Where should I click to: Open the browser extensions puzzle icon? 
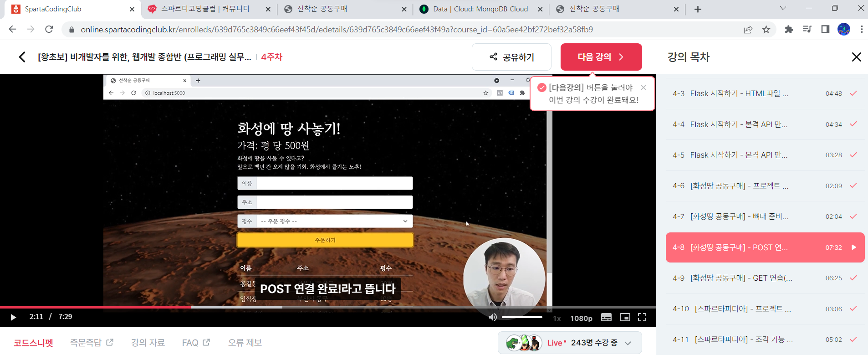click(x=789, y=30)
